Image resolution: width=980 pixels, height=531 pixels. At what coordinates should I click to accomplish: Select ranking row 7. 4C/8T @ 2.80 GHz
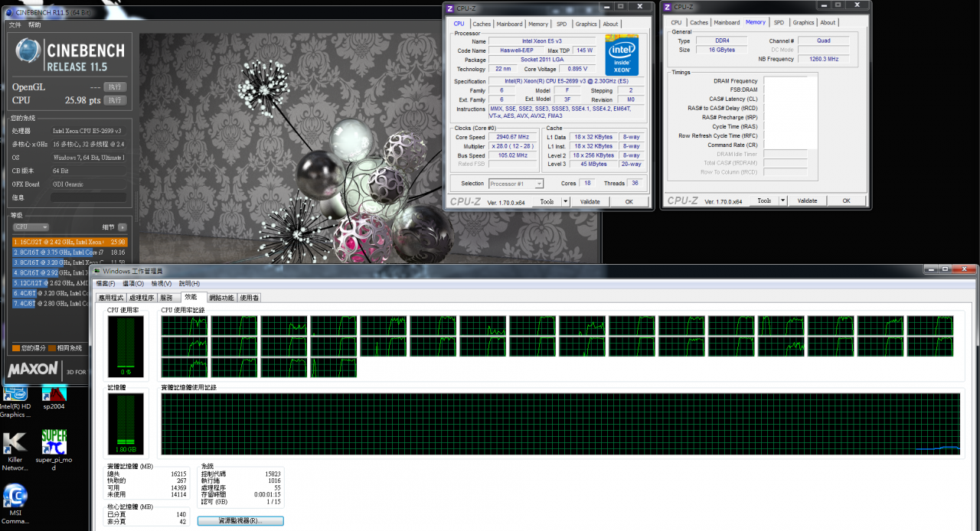(51, 304)
